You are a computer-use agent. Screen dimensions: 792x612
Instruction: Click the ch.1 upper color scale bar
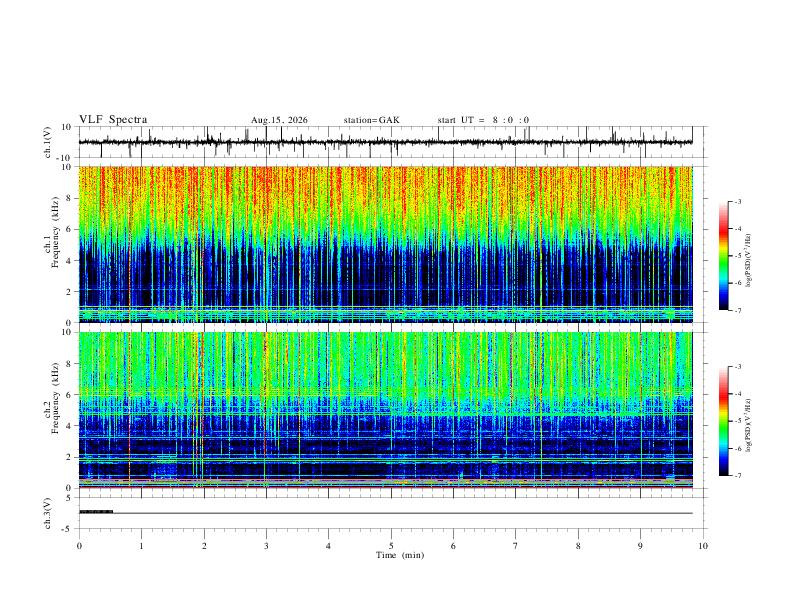[x=723, y=256]
